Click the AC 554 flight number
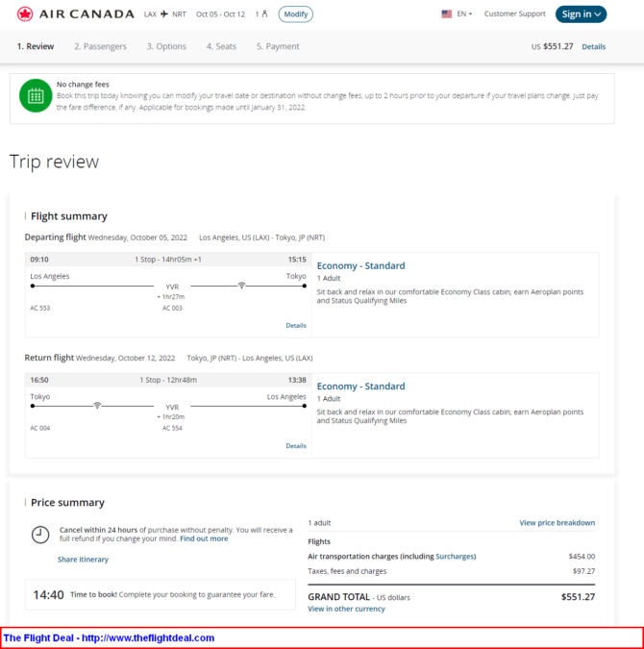 point(172,428)
